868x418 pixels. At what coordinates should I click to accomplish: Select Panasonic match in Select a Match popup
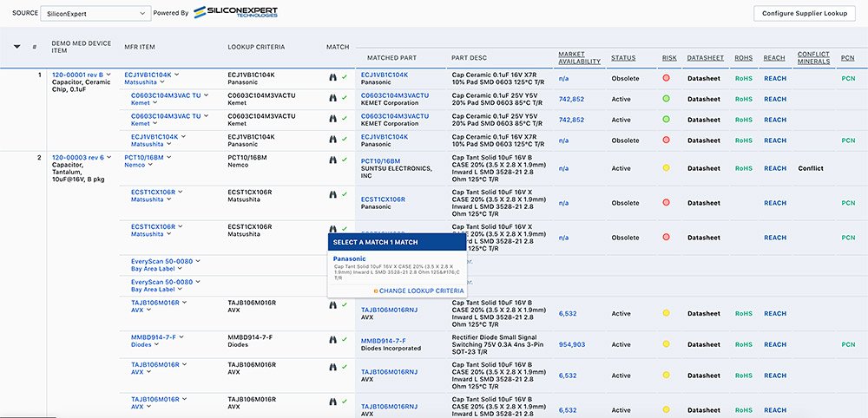(349, 258)
